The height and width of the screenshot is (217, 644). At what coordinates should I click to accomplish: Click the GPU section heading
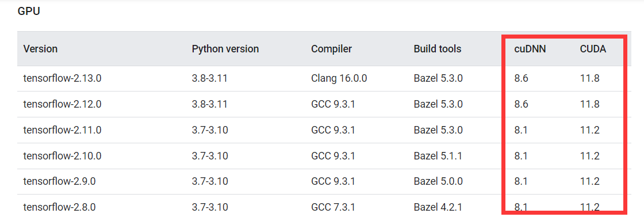[x=29, y=12]
